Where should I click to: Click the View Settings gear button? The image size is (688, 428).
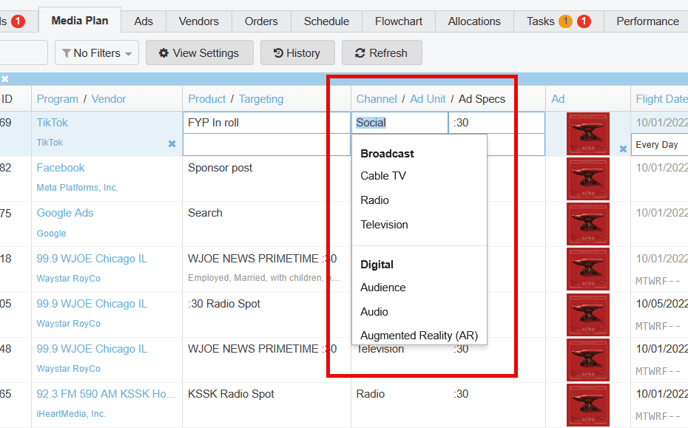point(199,53)
